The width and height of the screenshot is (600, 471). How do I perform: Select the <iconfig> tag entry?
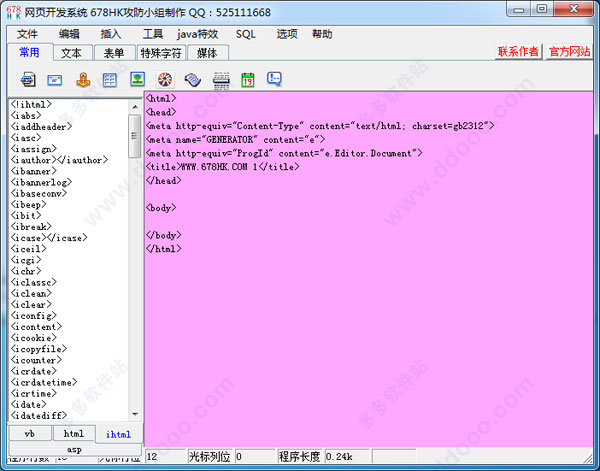point(34,315)
